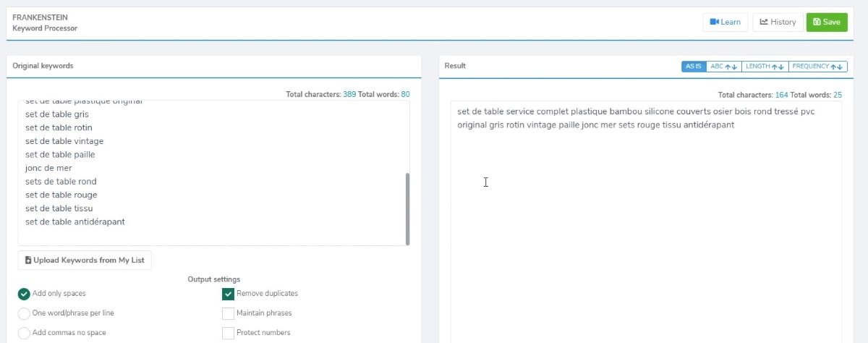Open the History chart button
Screen dimensions: 868x343
point(778,22)
